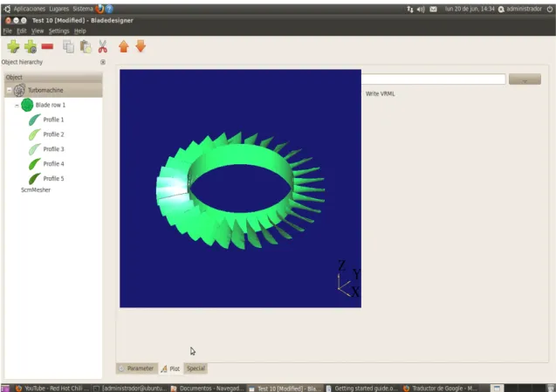
Task: Click the Profile 4 blade icon
Action: (x=34, y=164)
